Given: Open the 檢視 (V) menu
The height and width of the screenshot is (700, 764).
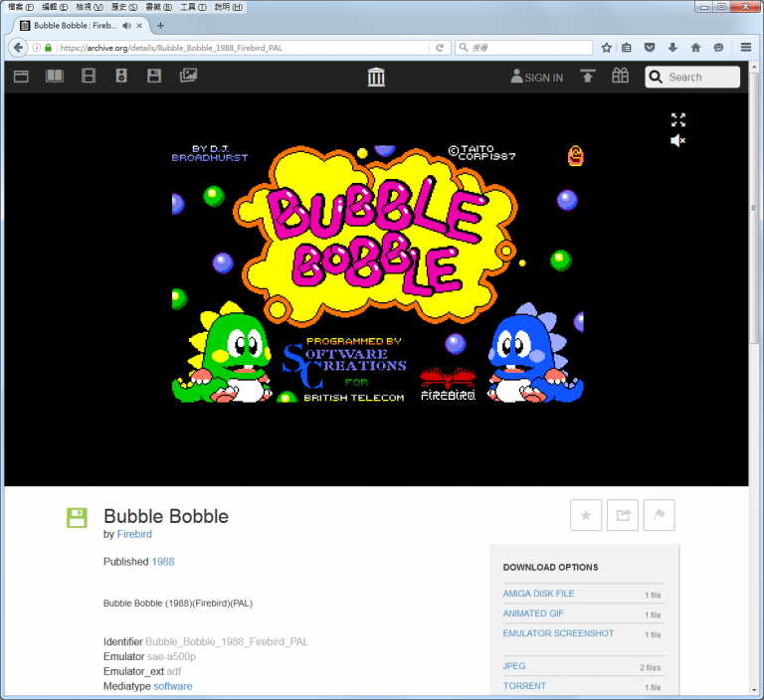Looking at the screenshot, I should [90, 7].
